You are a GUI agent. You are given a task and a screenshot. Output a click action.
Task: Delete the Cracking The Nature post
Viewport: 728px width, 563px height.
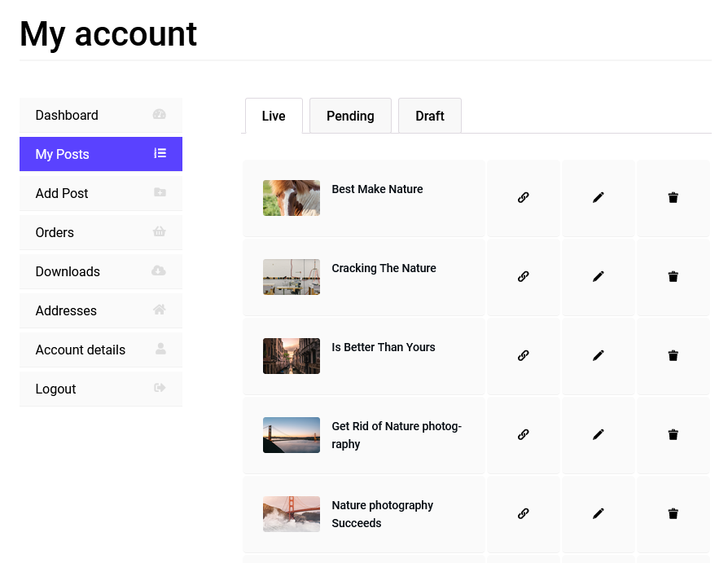click(x=673, y=276)
